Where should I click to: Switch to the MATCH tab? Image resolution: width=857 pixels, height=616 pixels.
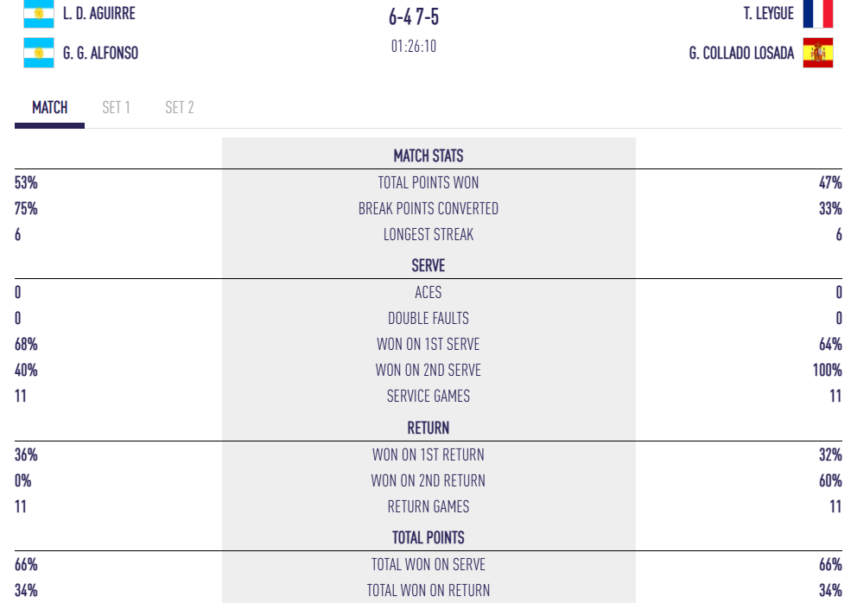pyautogui.click(x=49, y=108)
